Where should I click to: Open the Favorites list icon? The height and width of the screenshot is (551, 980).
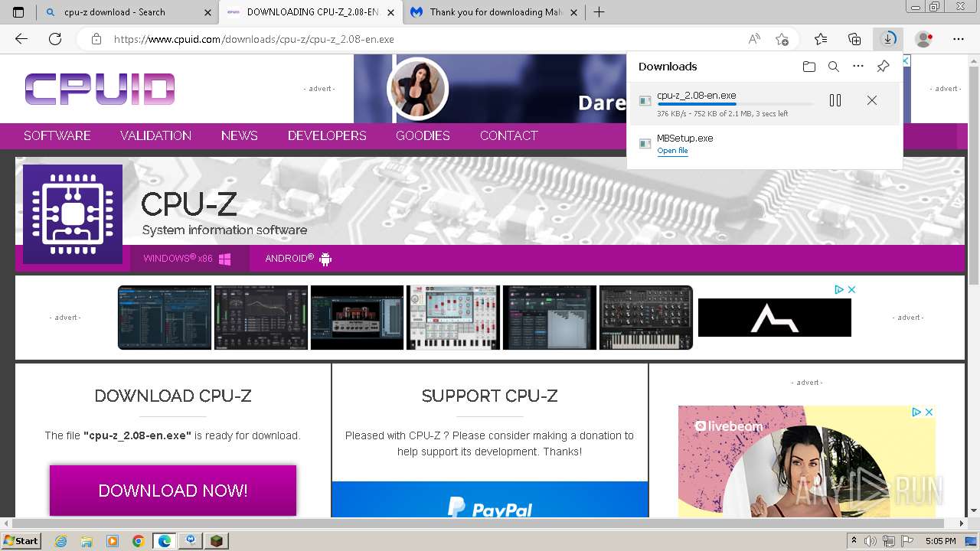tap(821, 39)
